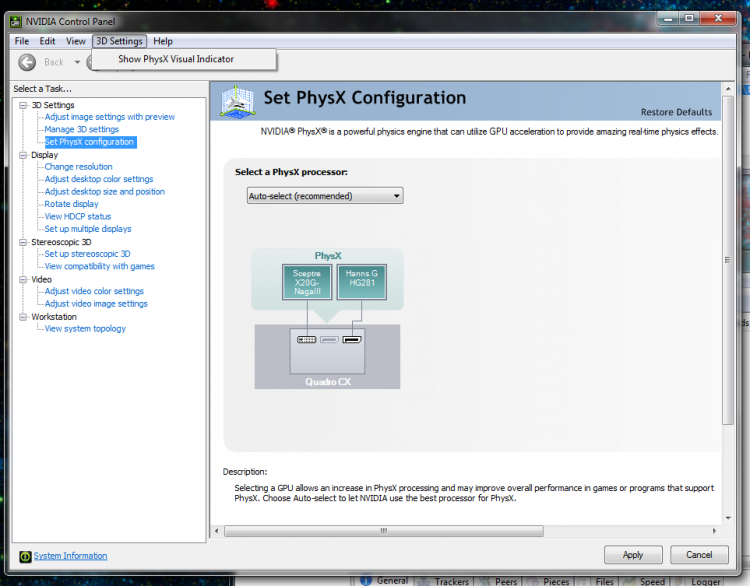Switch to Speed tab in background window
This screenshot has height=586, width=750.
pyautogui.click(x=644, y=581)
